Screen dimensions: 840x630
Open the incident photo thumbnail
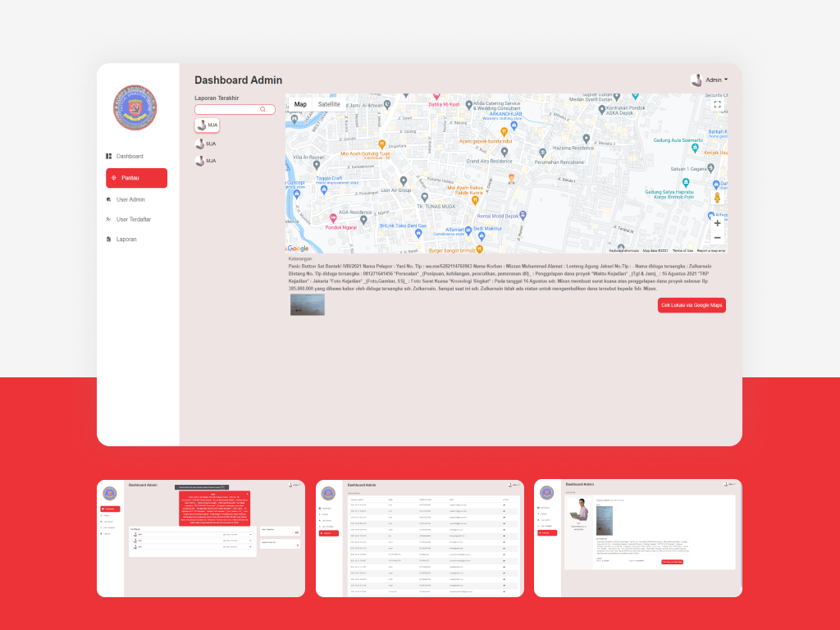[308, 304]
